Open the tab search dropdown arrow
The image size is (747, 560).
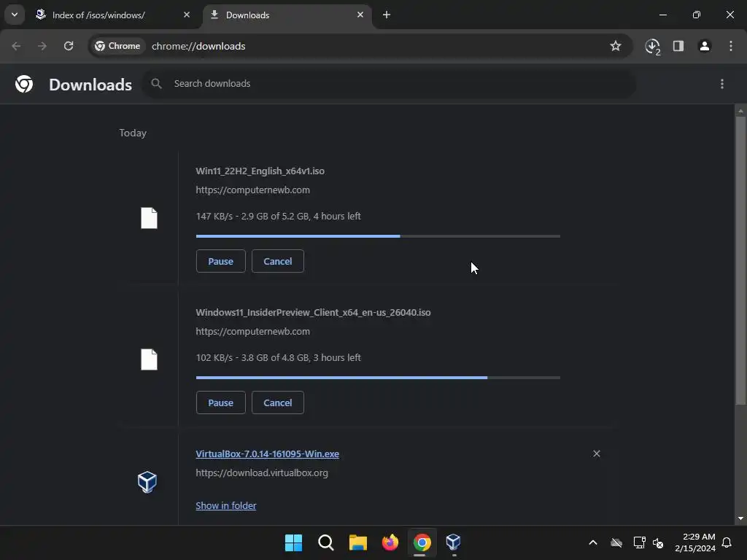coord(15,15)
